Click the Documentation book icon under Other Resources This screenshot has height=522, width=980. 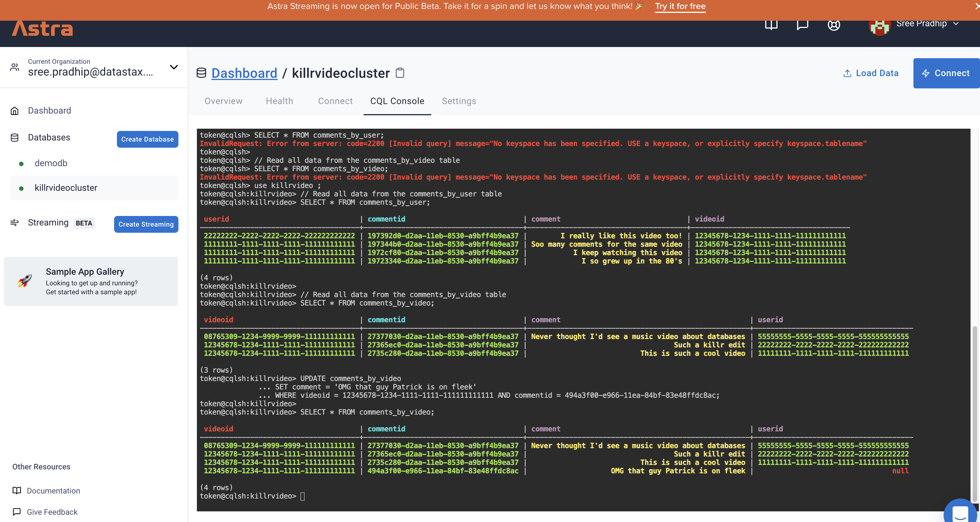[17, 491]
